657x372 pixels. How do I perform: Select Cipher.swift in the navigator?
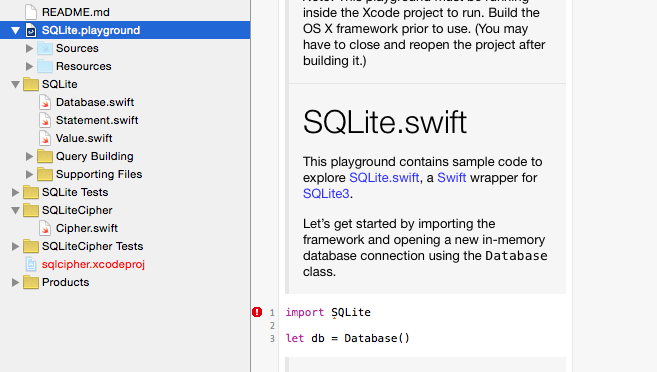tap(87, 228)
